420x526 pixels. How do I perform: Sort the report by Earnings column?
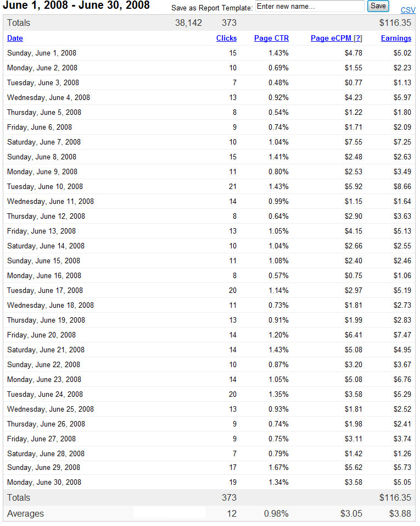pyautogui.click(x=396, y=38)
